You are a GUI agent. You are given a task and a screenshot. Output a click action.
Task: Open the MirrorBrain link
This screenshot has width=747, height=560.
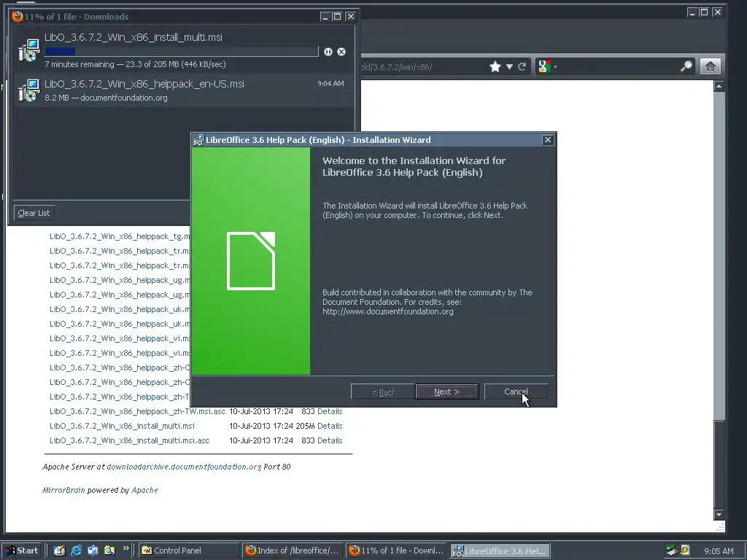[63, 490]
